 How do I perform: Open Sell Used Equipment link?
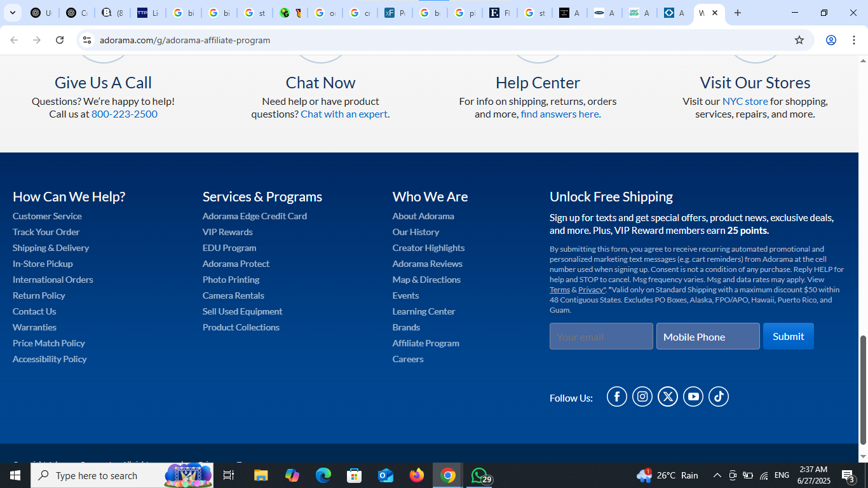coord(242,311)
